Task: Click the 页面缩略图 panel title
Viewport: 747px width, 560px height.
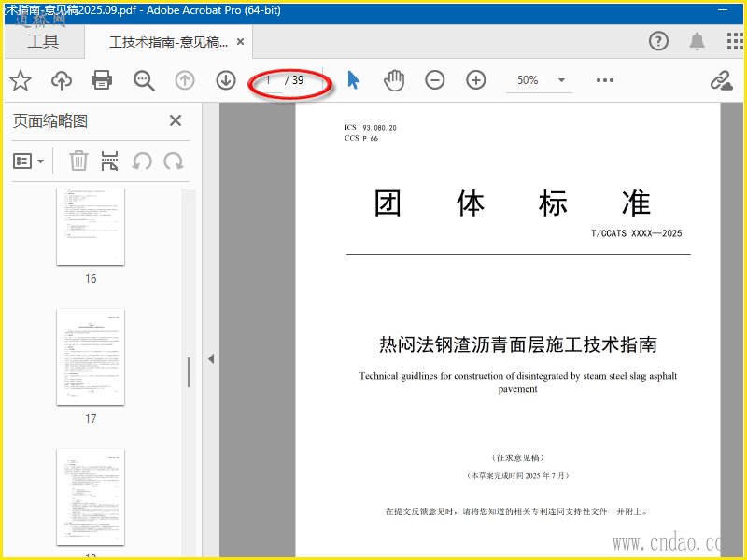Action: (x=50, y=121)
